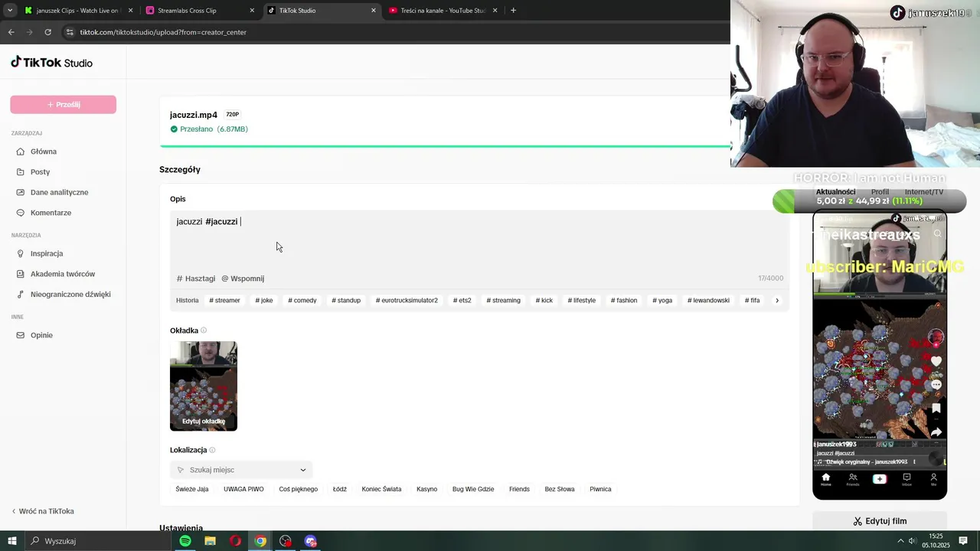The image size is (980, 551).
Task: Add the #lewandowski suggested hashtag
Action: [708, 300]
